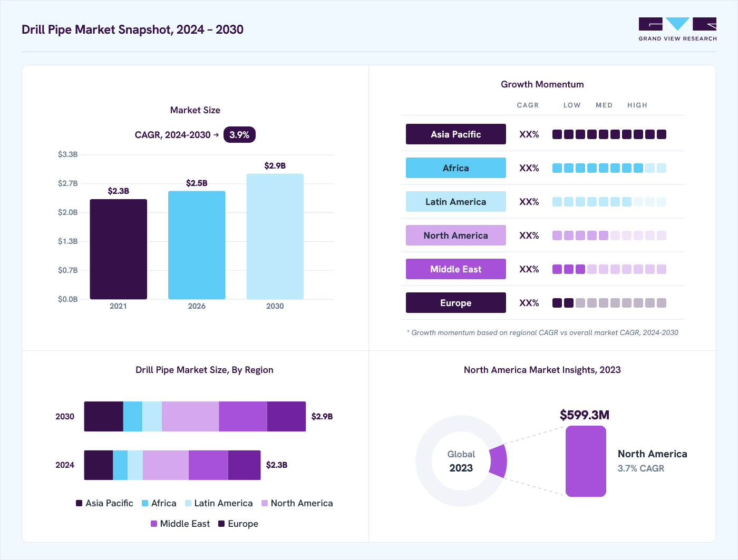
Task: Click the CAGR column header
Action: 528,105
